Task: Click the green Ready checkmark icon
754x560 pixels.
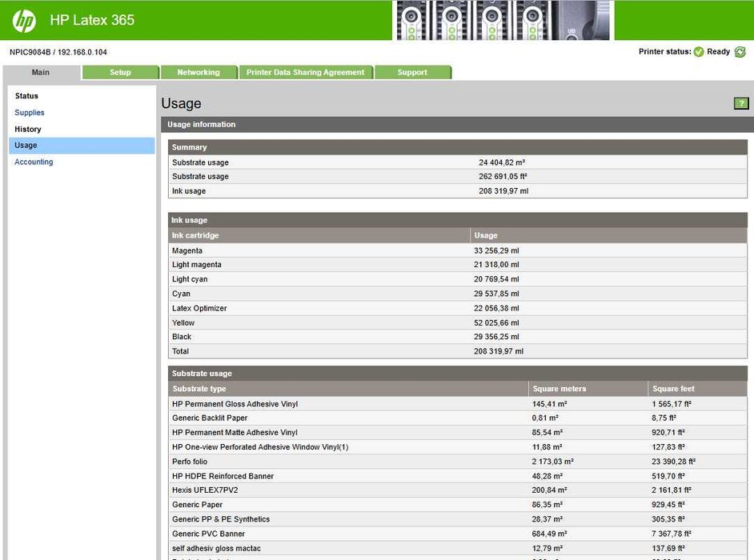Action: pyautogui.click(x=699, y=52)
